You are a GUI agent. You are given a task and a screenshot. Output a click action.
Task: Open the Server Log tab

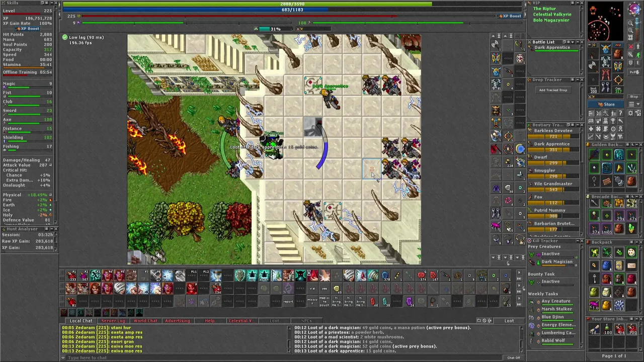click(113, 321)
